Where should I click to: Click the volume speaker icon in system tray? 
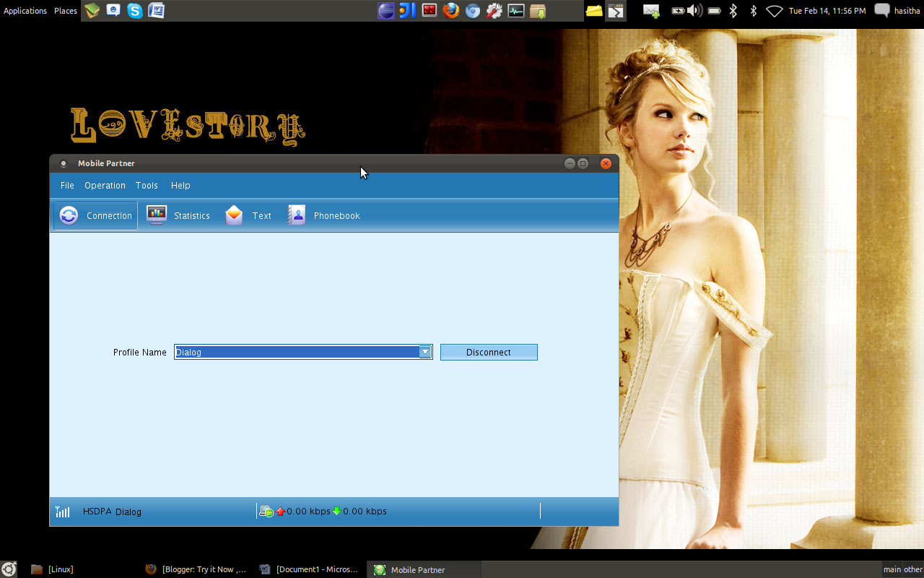coord(694,10)
